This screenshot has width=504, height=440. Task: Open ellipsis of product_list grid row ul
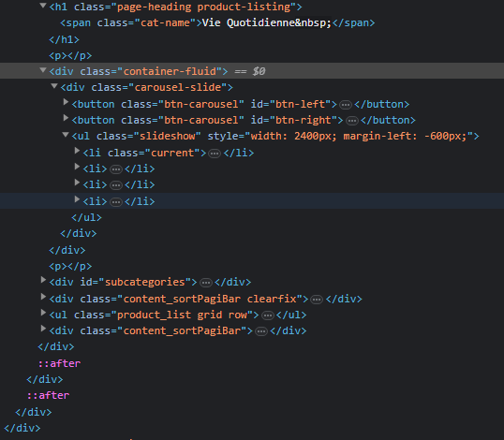(268, 315)
